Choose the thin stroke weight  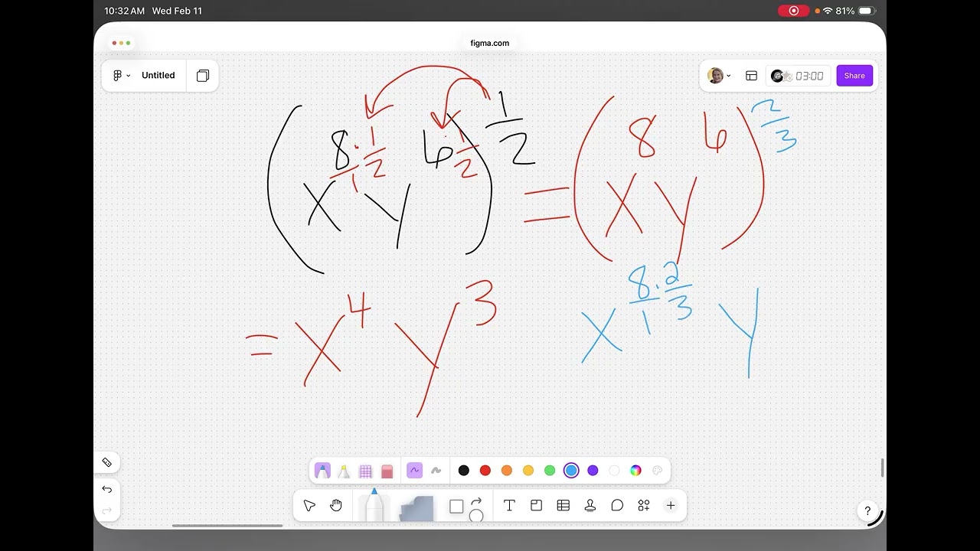point(414,471)
